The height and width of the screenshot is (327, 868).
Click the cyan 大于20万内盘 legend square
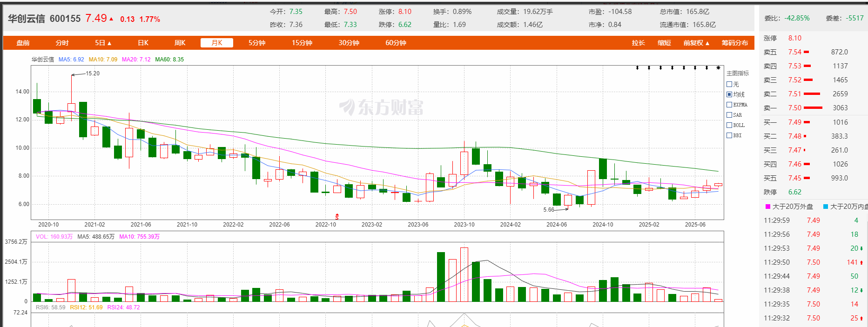click(826, 207)
